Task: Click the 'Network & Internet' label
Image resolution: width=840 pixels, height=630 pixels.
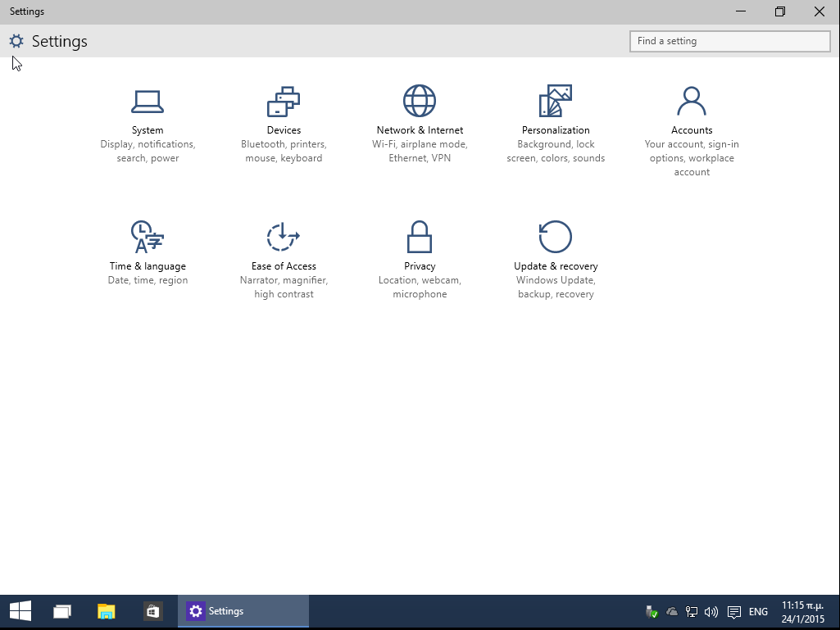Action: pos(420,130)
